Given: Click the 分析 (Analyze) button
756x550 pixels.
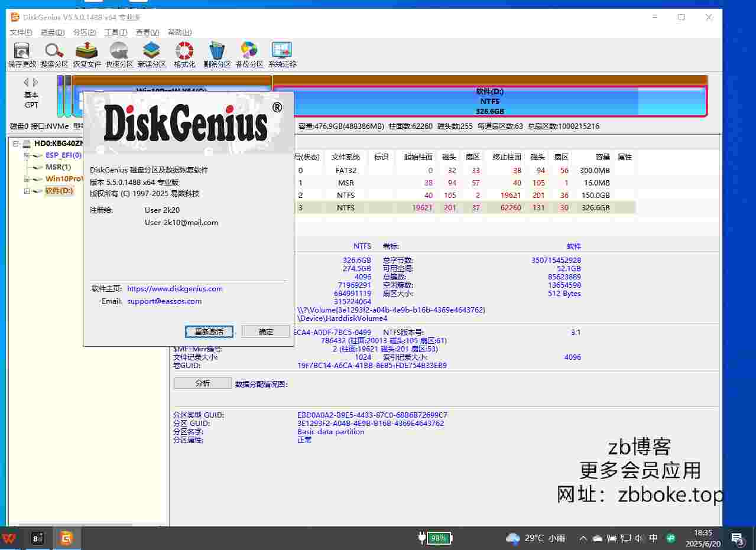Looking at the screenshot, I should pos(202,383).
